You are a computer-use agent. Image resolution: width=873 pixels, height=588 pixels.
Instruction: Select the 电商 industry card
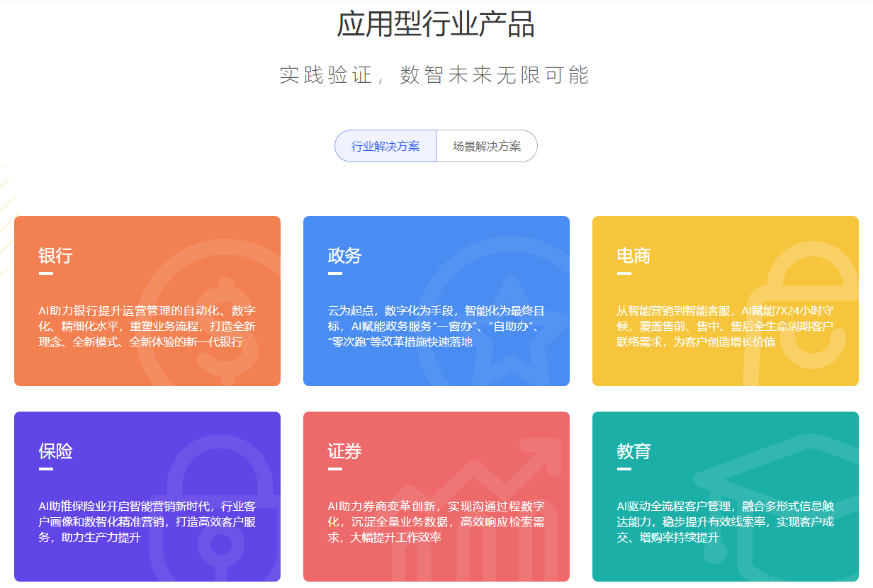pyautogui.click(x=724, y=301)
